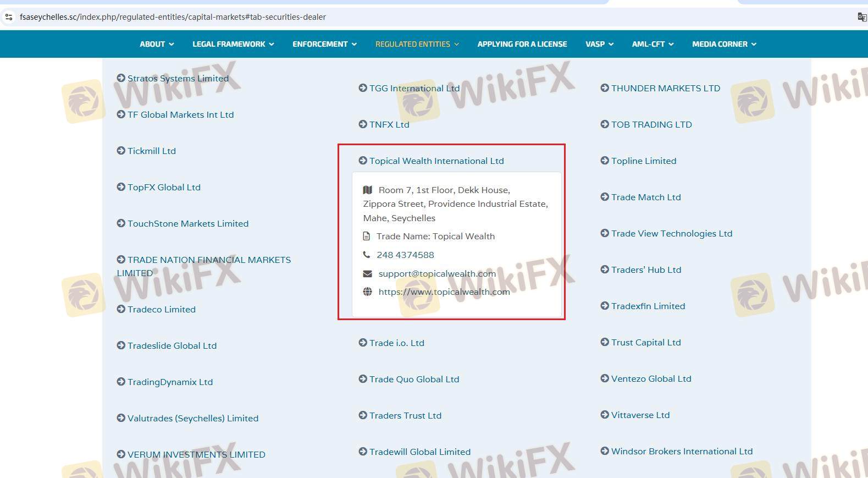Collapse Topical Wealth International Ltd entry
Image resolution: width=868 pixels, height=478 pixels.
[436, 161]
